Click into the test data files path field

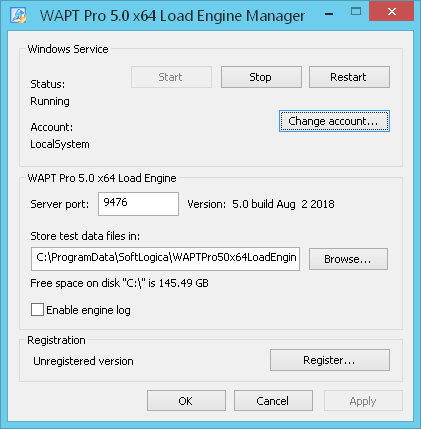(165, 259)
